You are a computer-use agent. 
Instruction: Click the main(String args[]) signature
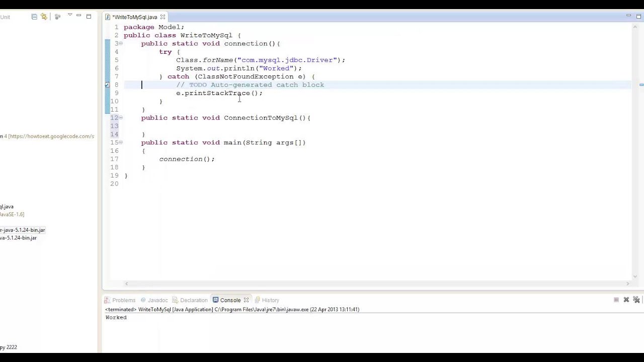click(265, 143)
